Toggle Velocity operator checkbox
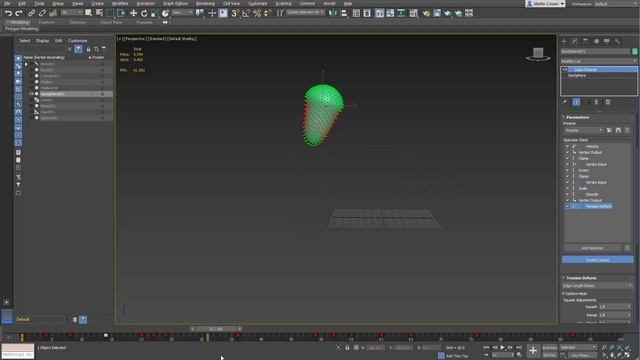This screenshot has height=360, width=640. tap(567, 146)
